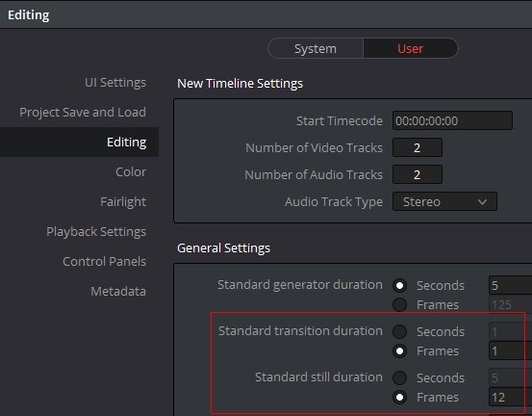Open Control Panels settings
The width and height of the screenshot is (532, 416).
pos(104,262)
